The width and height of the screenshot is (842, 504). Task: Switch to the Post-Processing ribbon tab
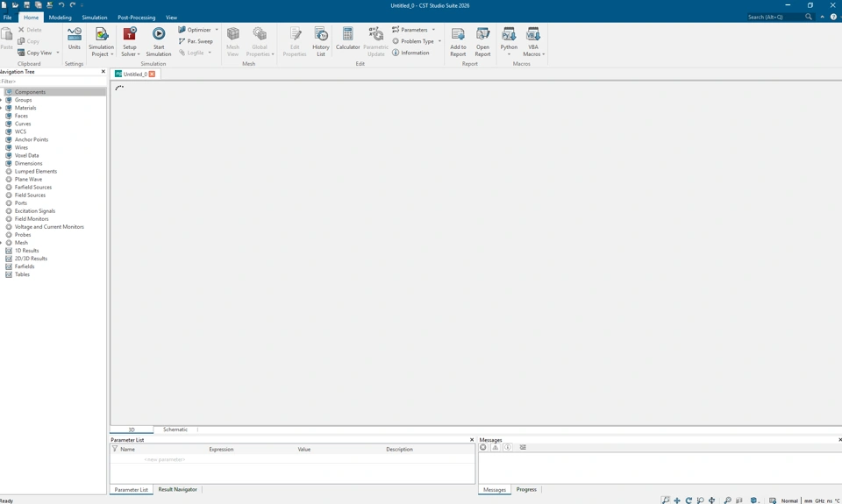point(137,18)
